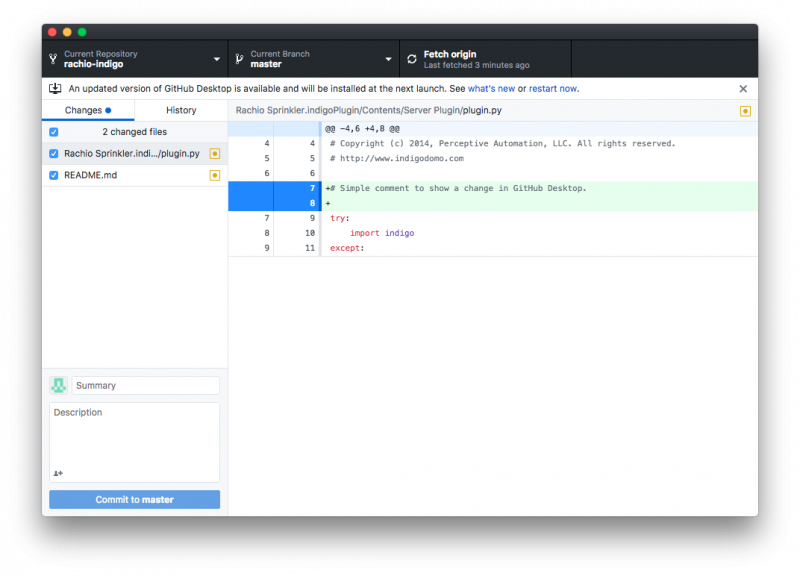Click the restart now link
800x576 pixels.
(x=554, y=89)
